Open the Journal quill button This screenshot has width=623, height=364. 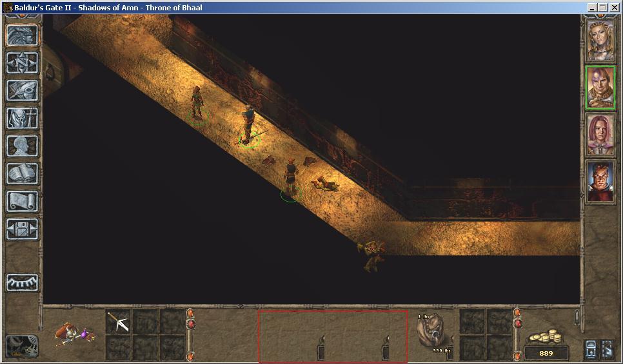pos(22,90)
